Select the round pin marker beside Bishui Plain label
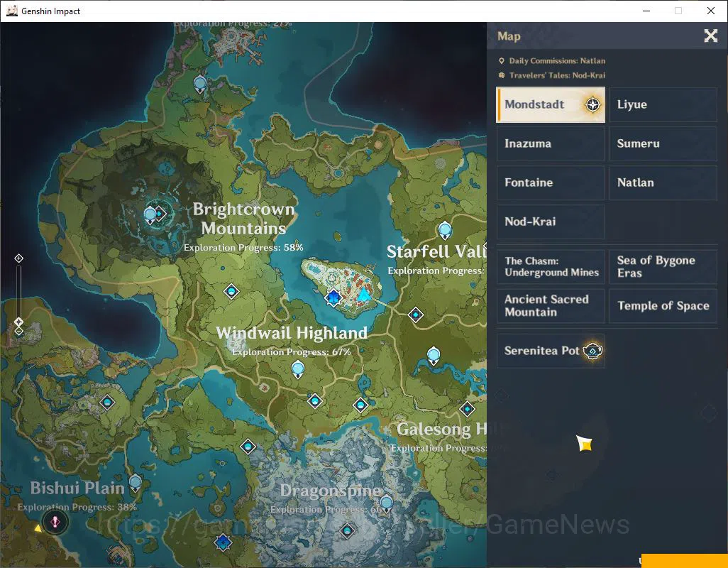Screen dimensions: 728x568 (135, 484)
